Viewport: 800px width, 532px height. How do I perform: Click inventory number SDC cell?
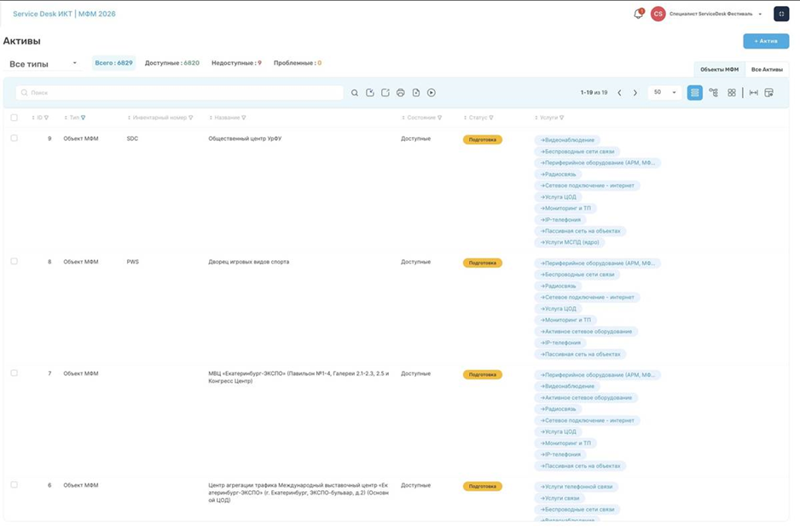(x=132, y=139)
